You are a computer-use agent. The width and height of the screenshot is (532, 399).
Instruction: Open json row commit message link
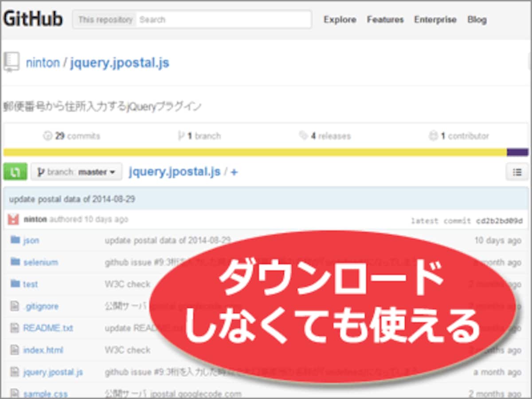pos(168,240)
